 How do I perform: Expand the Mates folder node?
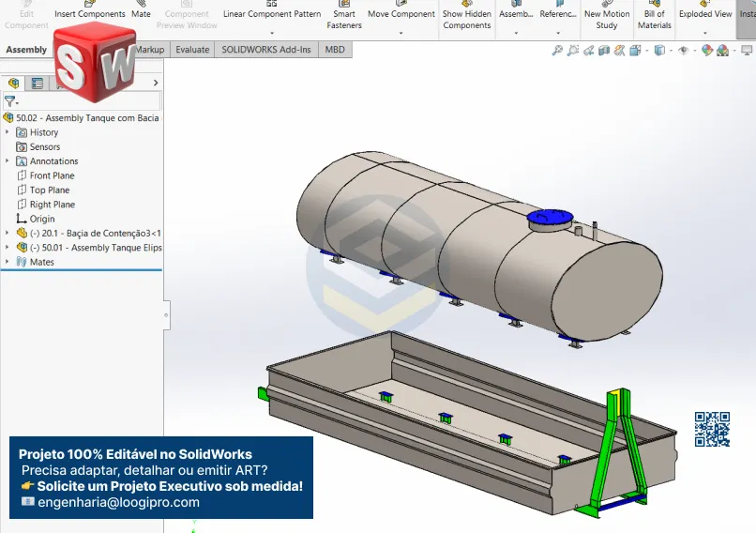[x=8, y=262]
